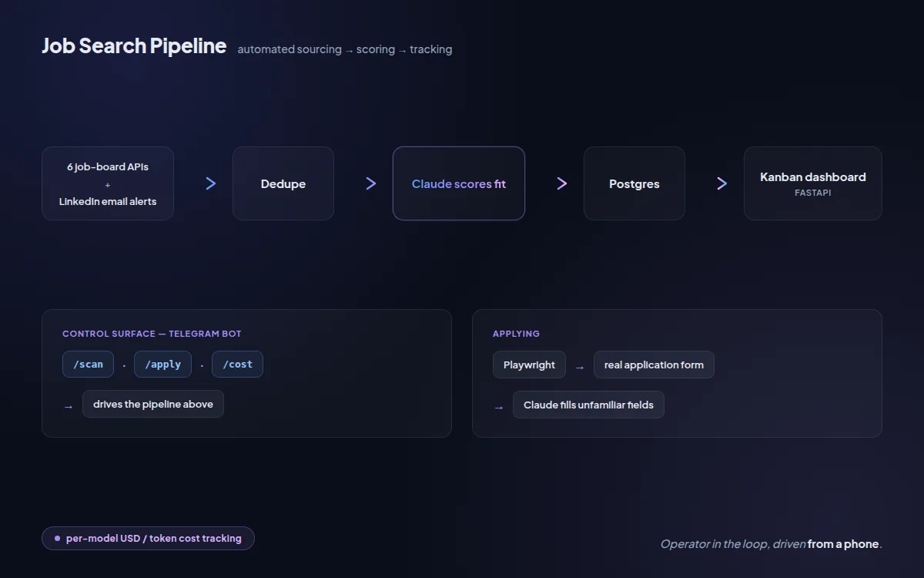The image size is (924, 578).
Task: Open the Kanban dashboard card
Action: pos(813,183)
